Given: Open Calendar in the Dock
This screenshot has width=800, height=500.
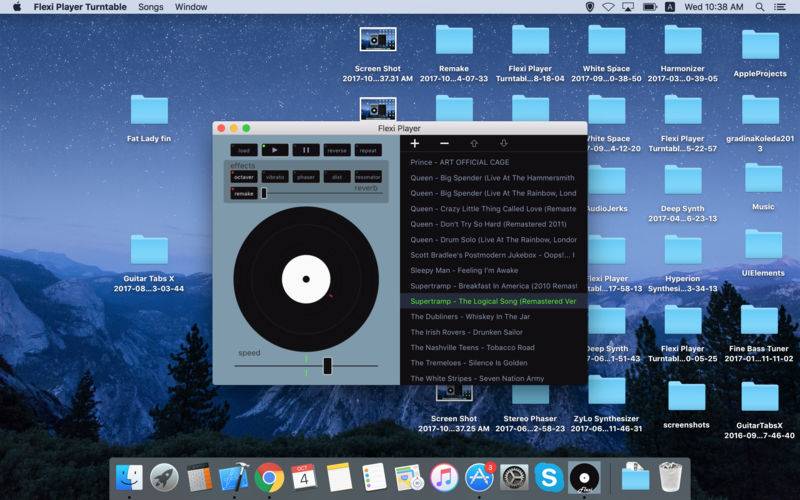Looking at the screenshot, I should coord(304,478).
